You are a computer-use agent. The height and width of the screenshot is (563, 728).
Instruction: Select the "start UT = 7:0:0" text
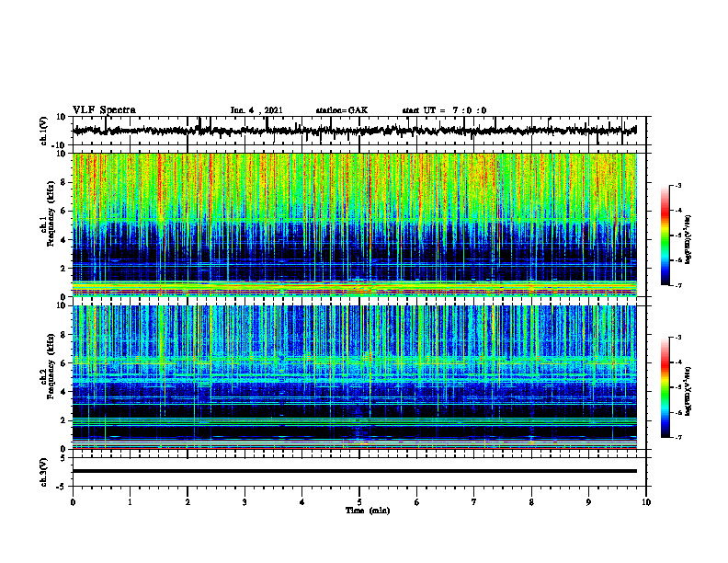pyautogui.click(x=444, y=110)
